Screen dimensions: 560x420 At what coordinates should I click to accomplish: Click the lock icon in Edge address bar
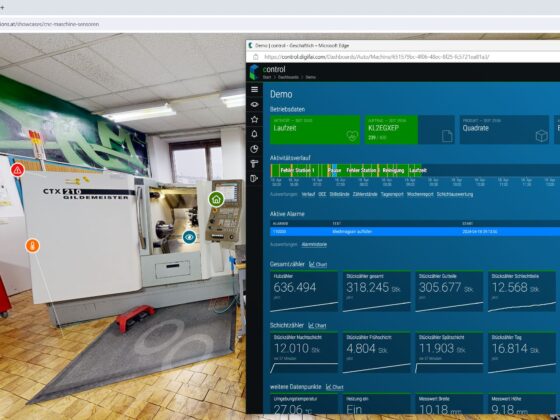pyautogui.click(x=255, y=57)
